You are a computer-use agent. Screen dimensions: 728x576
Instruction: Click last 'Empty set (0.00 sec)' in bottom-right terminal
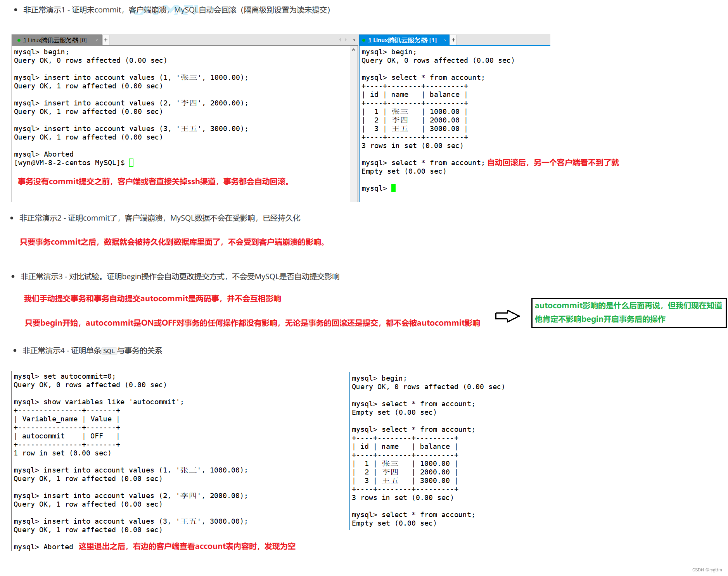pyautogui.click(x=394, y=523)
